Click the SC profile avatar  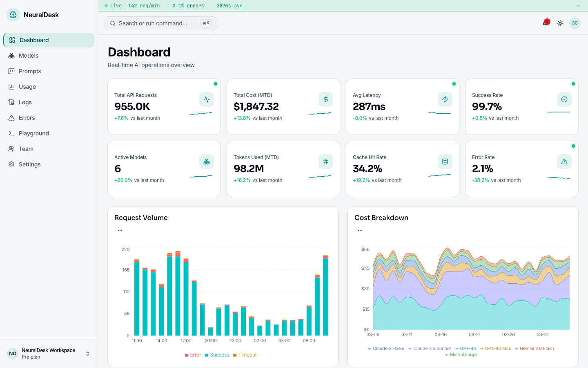coord(575,23)
